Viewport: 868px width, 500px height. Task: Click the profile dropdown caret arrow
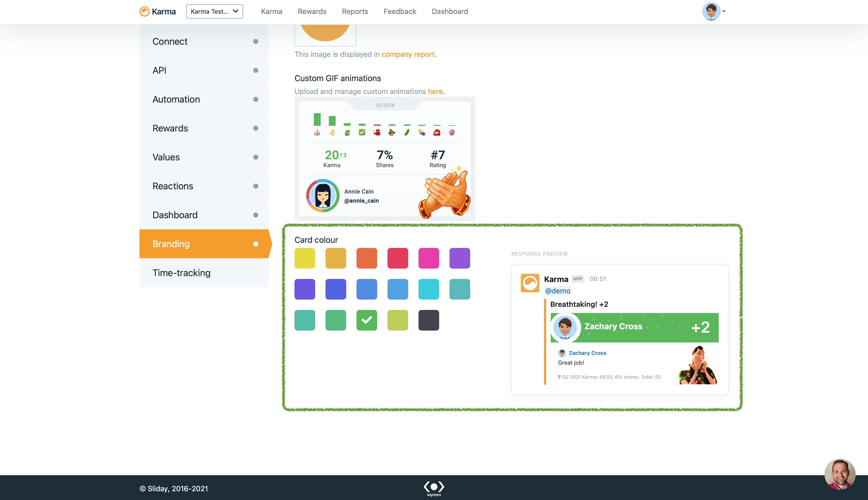tap(724, 11)
